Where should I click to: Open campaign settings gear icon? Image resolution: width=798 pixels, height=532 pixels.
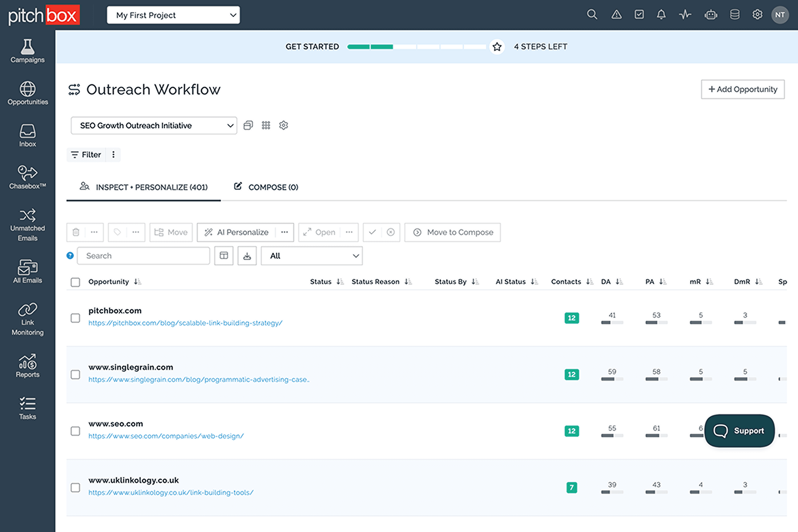tap(283, 126)
